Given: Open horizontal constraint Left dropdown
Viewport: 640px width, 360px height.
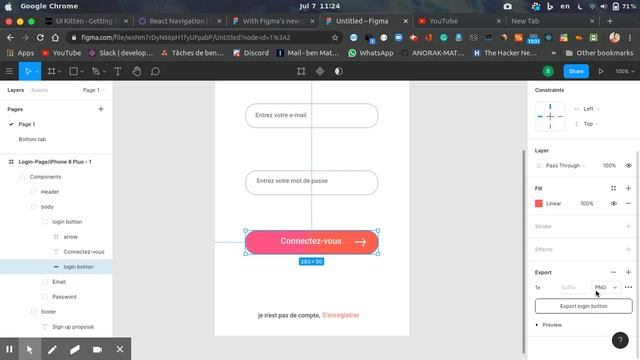Looking at the screenshot, I should (591, 109).
